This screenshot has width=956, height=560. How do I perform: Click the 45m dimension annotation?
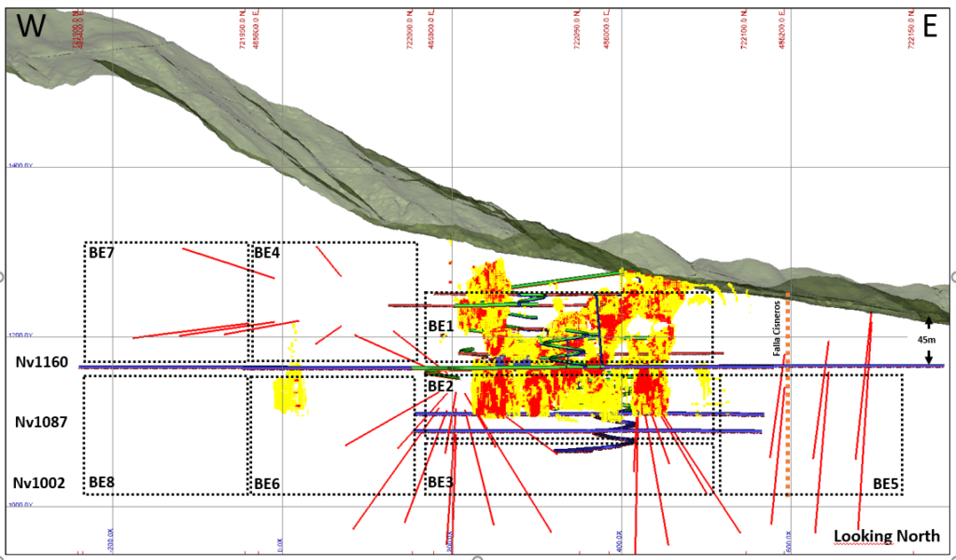pos(927,339)
